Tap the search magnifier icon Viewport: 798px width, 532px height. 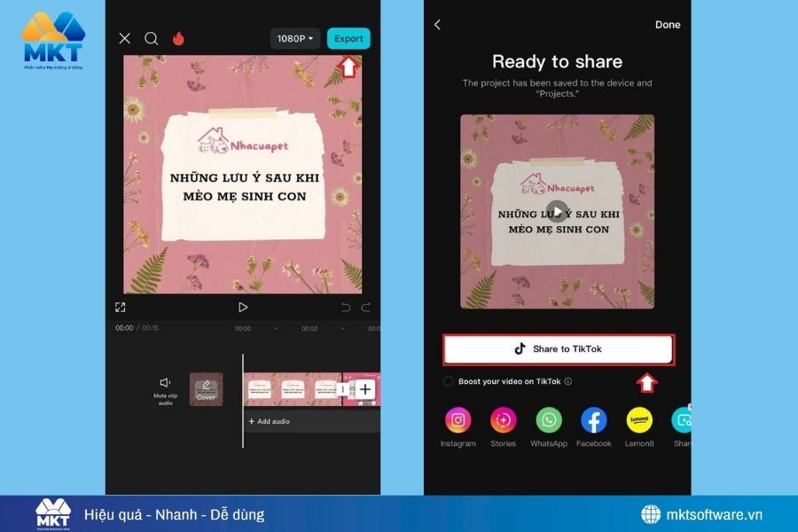tap(151, 38)
